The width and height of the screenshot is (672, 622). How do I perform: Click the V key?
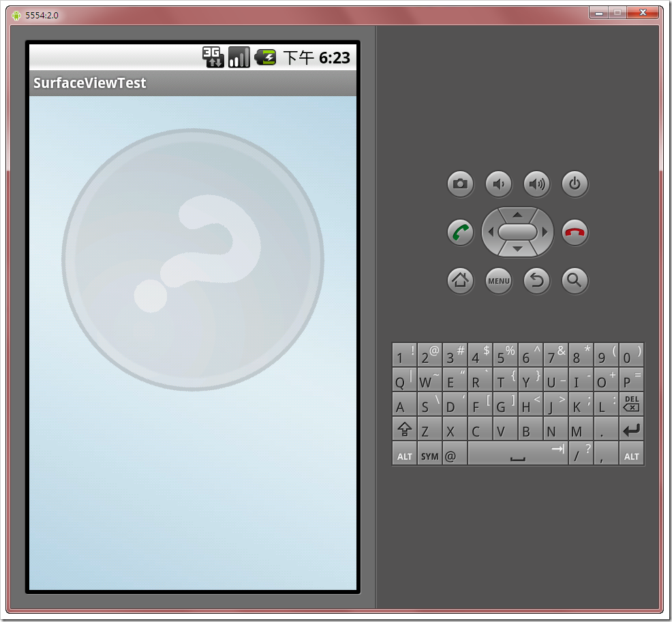[505, 429]
